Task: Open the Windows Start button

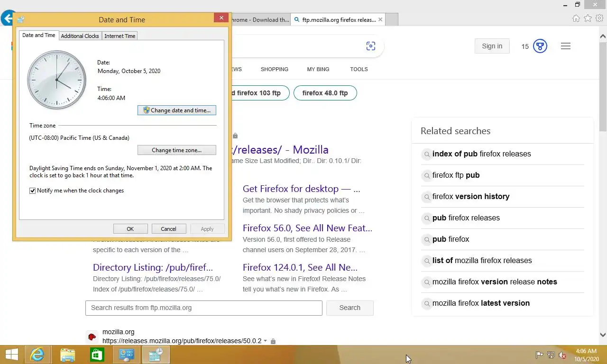Action: [11, 355]
